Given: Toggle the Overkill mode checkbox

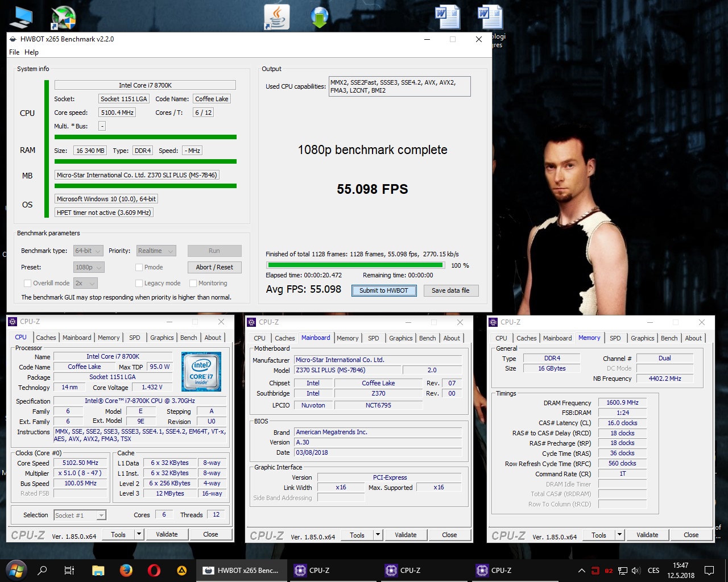Looking at the screenshot, I should coord(27,283).
